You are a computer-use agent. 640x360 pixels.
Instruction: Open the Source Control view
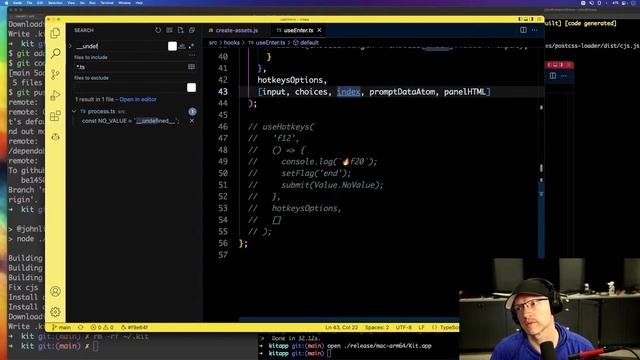55,74
